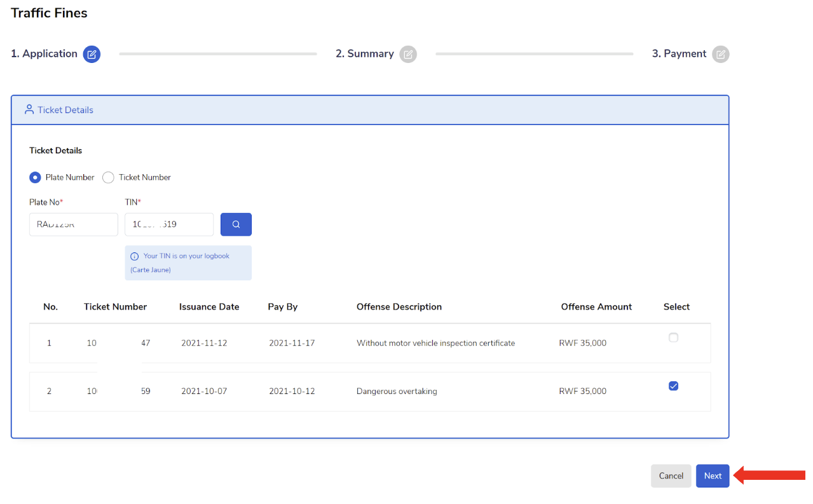Click the issuance date 2021-10-07

(x=204, y=392)
